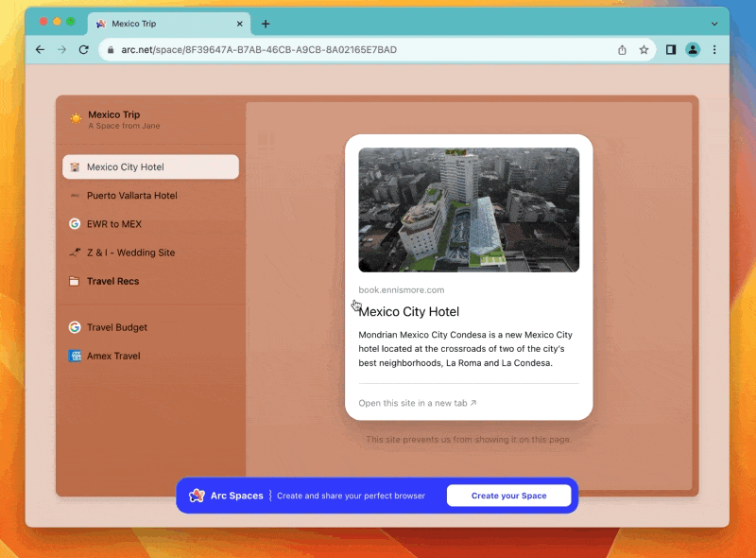Select Mexico City Hotel in the sidebar
The image size is (756, 558).
(150, 167)
